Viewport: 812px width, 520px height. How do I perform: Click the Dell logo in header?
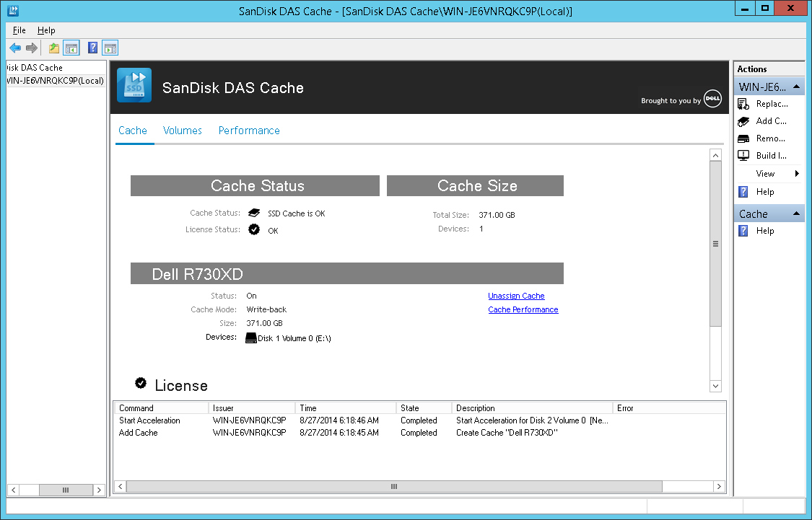point(712,98)
